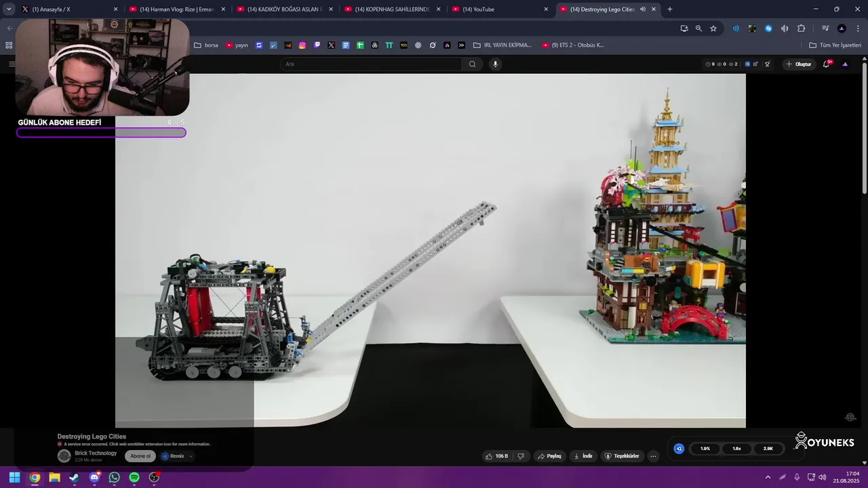868x488 pixels.
Task: Click the zoom magnifier in address bar
Action: pyautogui.click(x=698, y=28)
